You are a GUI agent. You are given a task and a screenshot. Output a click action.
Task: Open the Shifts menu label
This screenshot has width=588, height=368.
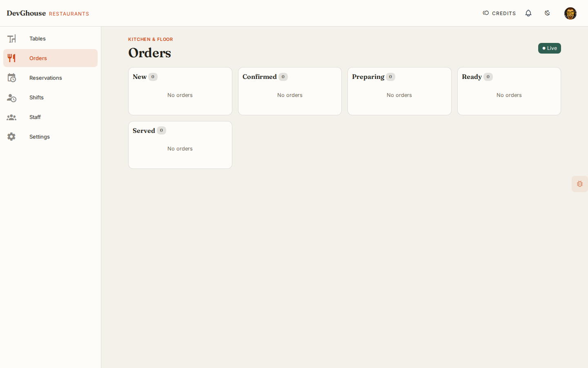click(36, 97)
